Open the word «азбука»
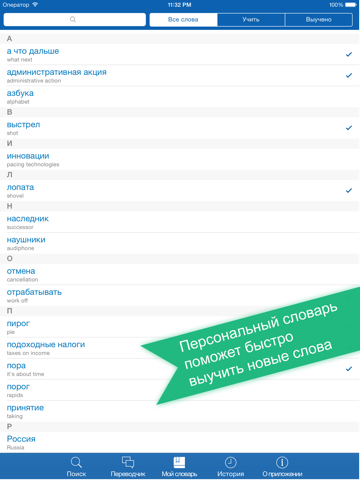Image resolution: width=360 pixels, height=480 pixels. [x=180, y=96]
